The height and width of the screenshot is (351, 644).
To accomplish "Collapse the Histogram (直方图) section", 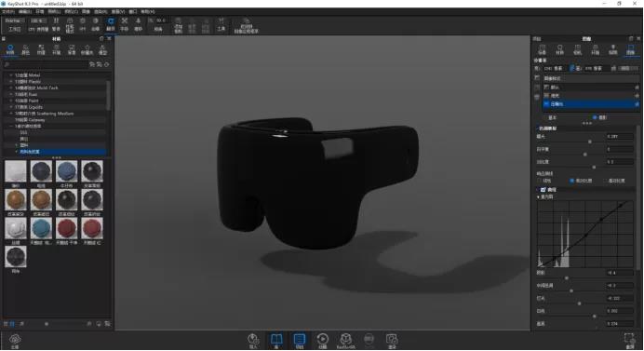I will coord(539,197).
